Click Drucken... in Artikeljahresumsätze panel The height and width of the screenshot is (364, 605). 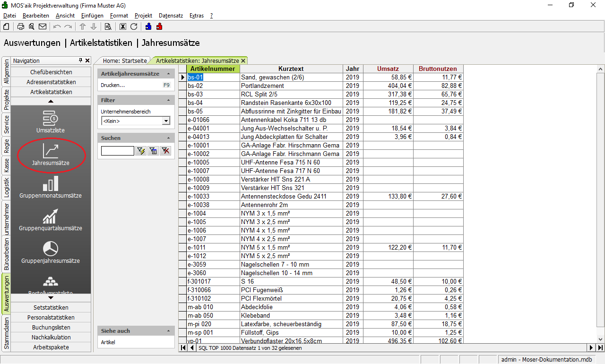pos(113,85)
